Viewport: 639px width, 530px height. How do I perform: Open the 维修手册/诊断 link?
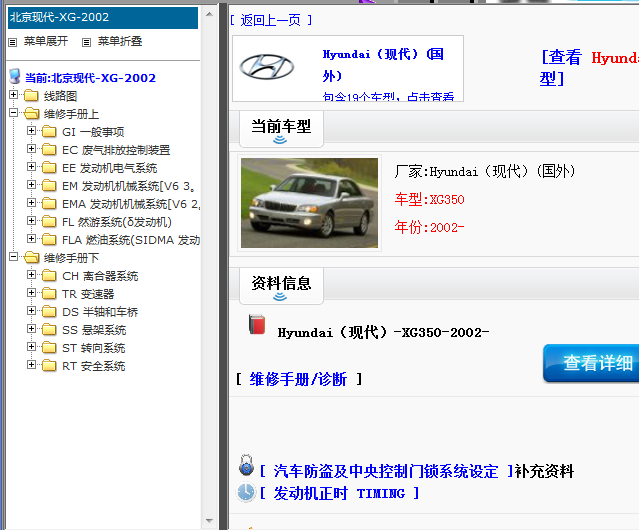click(x=298, y=379)
